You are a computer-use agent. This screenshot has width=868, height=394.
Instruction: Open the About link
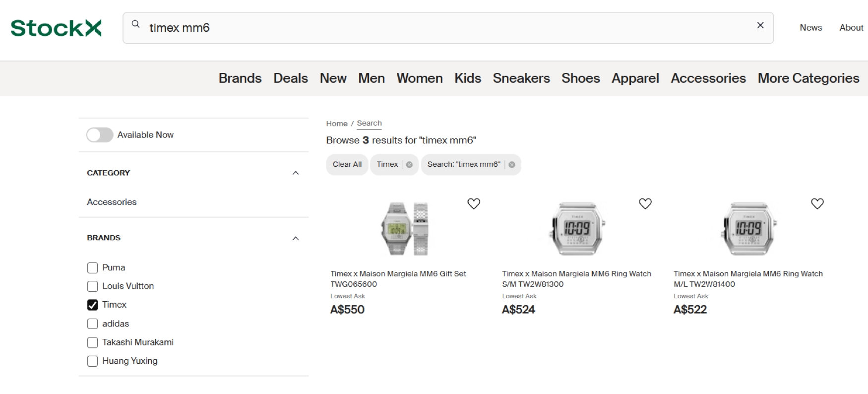851,28
